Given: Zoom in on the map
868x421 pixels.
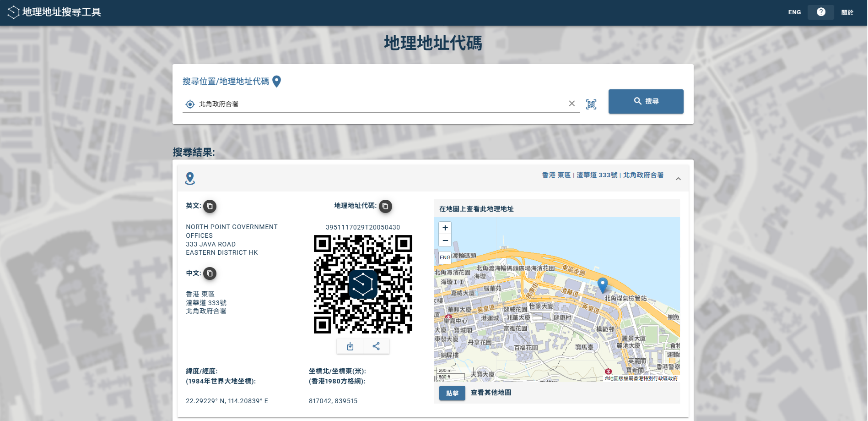Looking at the screenshot, I should tap(445, 228).
